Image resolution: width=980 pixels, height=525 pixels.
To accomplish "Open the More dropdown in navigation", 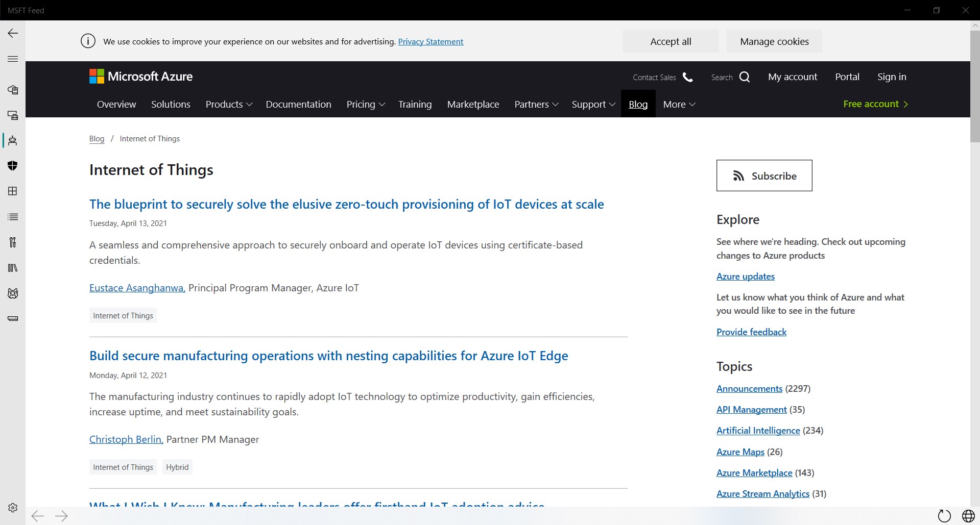I will 679,105.
